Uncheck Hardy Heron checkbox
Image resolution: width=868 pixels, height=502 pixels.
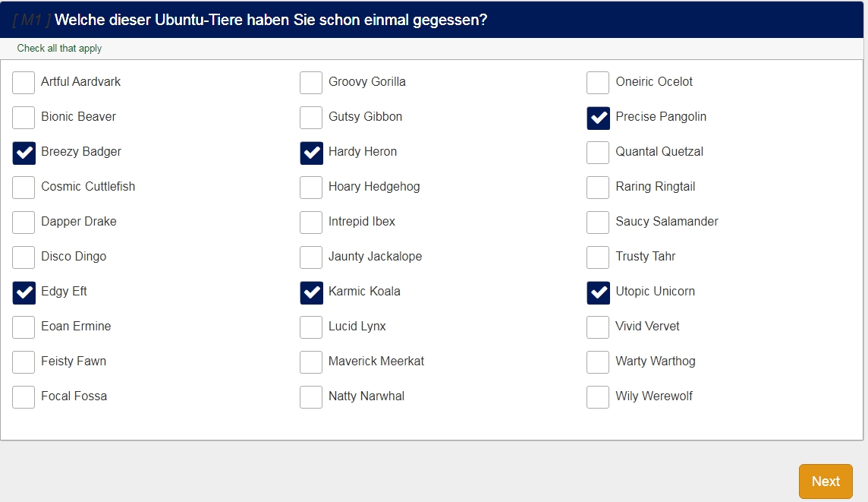click(311, 152)
